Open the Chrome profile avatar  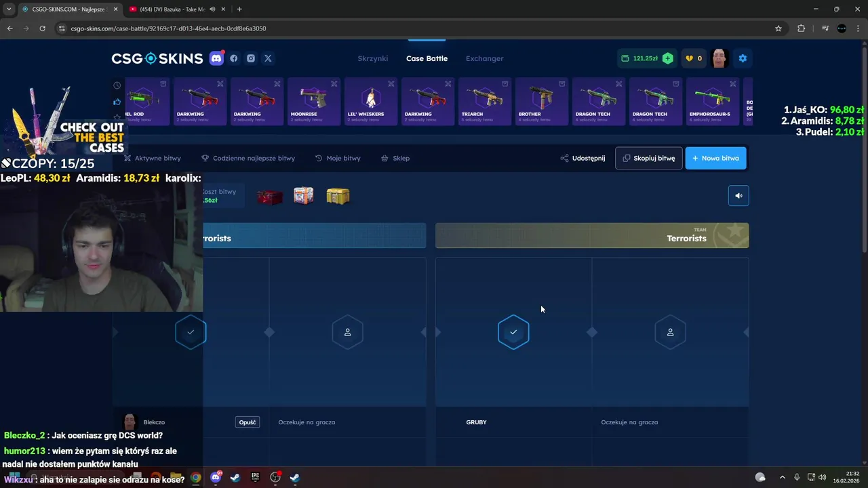click(842, 28)
